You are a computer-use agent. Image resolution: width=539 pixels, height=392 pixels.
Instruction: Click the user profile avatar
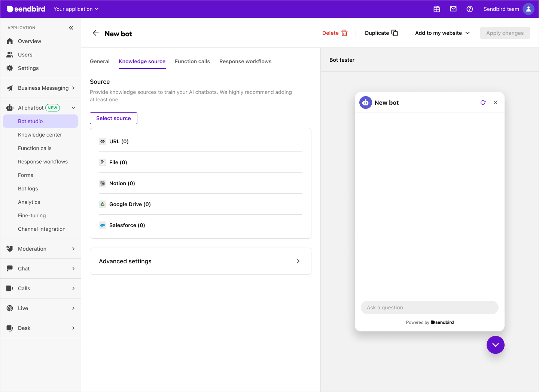pyautogui.click(x=529, y=9)
